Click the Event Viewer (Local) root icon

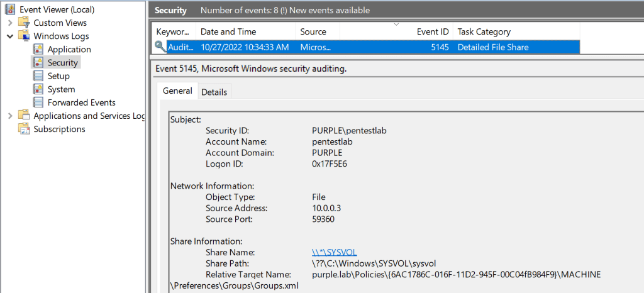point(10,9)
